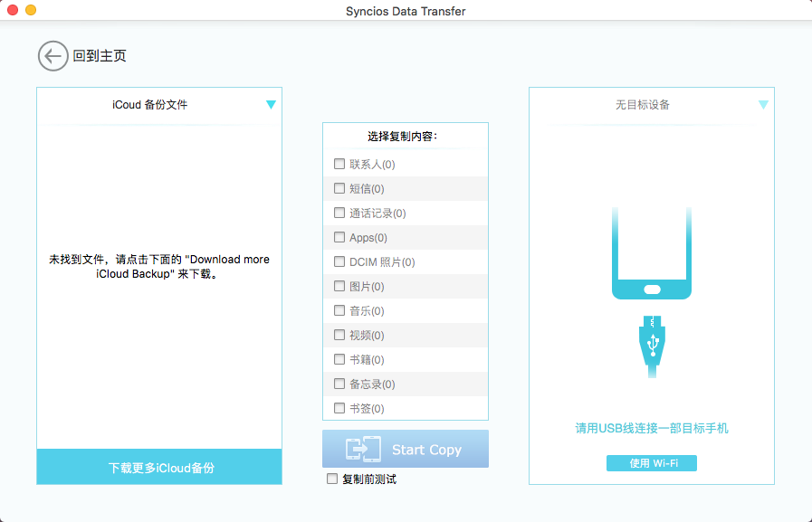Click the 下载更多iCloud备份 button
Image resolution: width=812 pixels, height=522 pixels.
click(x=159, y=467)
